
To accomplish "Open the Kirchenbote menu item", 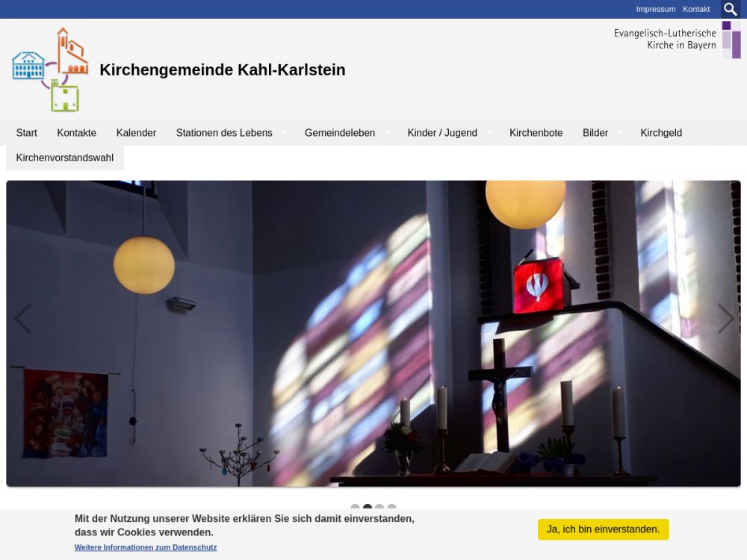I will (536, 133).
